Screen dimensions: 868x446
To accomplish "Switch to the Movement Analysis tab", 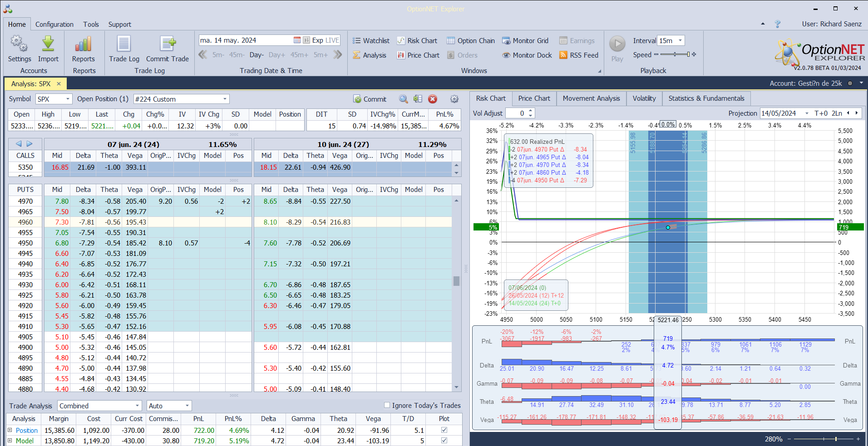I will [x=591, y=98].
